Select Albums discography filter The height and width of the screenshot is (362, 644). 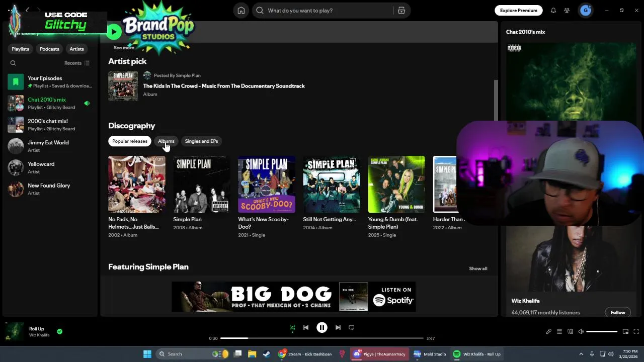(x=166, y=141)
